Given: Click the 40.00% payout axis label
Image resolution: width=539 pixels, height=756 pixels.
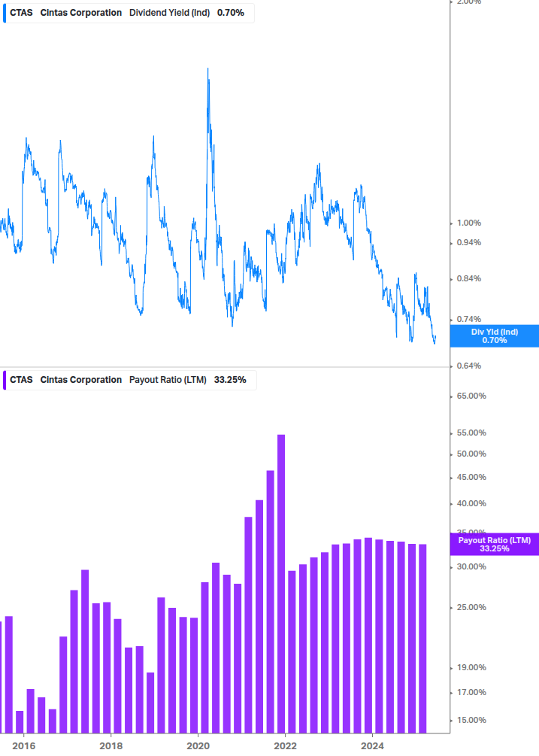Looking at the screenshot, I should (x=471, y=504).
